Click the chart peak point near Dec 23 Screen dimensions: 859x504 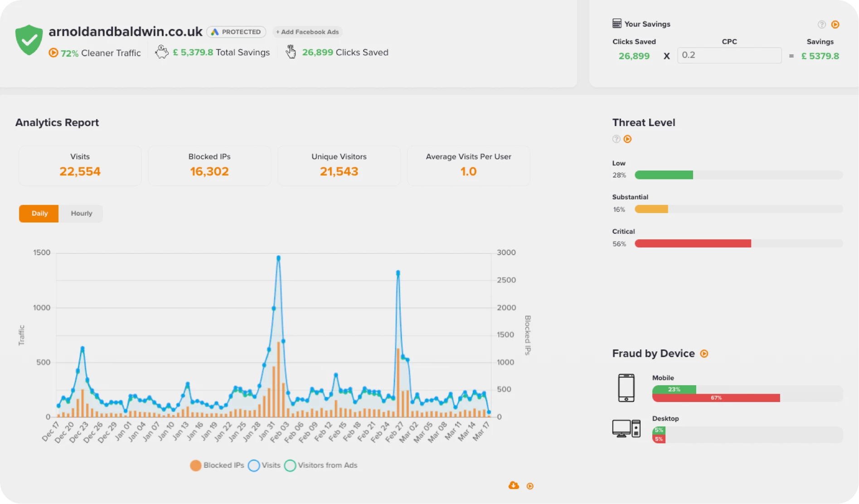click(x=83, y=349)
